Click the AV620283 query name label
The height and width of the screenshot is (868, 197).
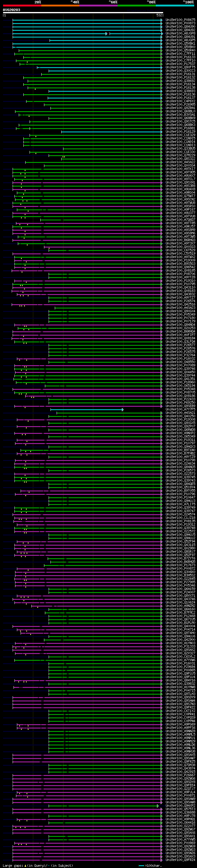pyautogui.click(x=11, y=10)
